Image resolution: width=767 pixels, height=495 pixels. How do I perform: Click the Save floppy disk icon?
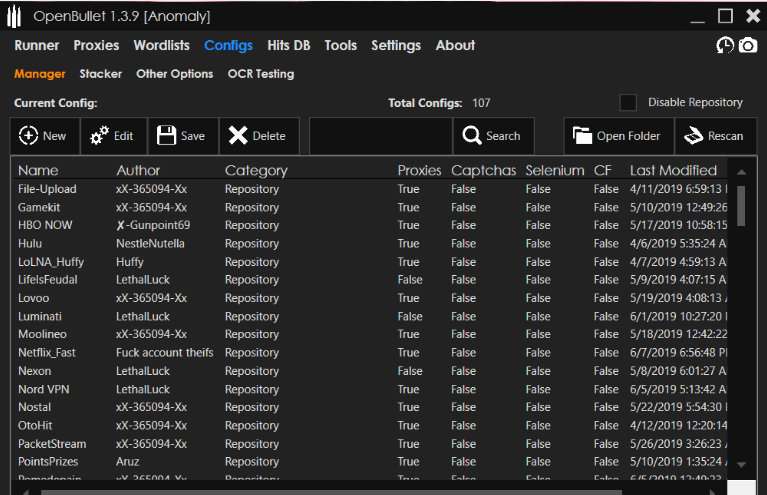[x=166, y=136]
